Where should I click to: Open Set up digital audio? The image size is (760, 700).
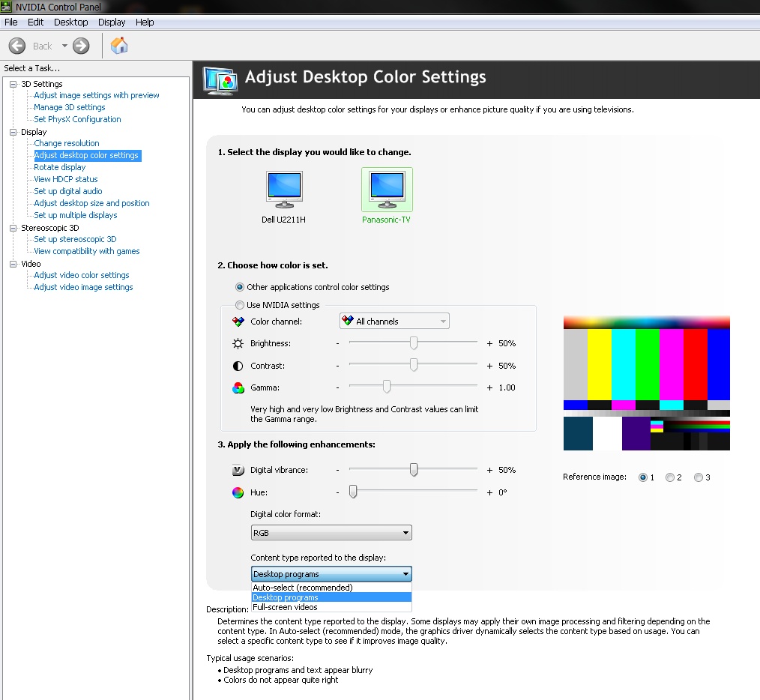pyautogui.click(x=68, y=191)
